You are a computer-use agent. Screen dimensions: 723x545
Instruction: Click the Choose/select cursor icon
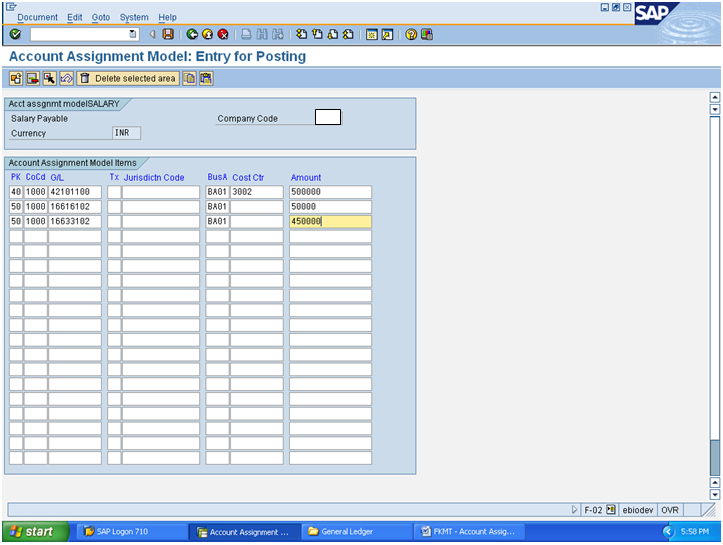pos(49,78)
